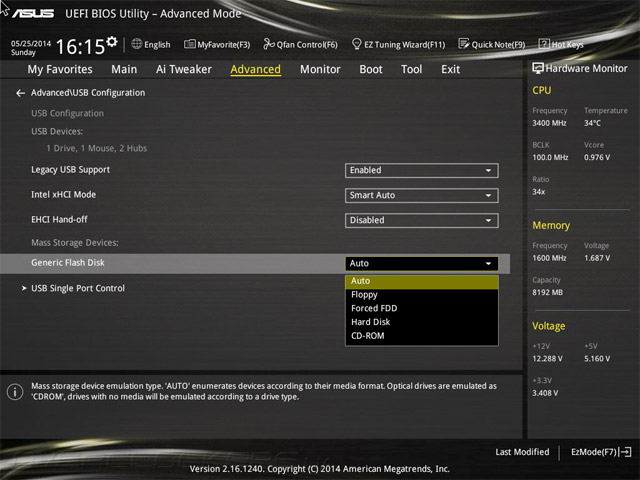Screen dimensions: 640x480
Task: Click the 16:15 clock display
Action: coord(80,47)
